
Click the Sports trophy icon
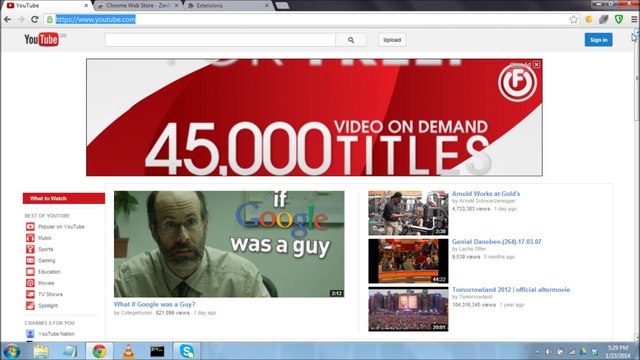point(30,249)
